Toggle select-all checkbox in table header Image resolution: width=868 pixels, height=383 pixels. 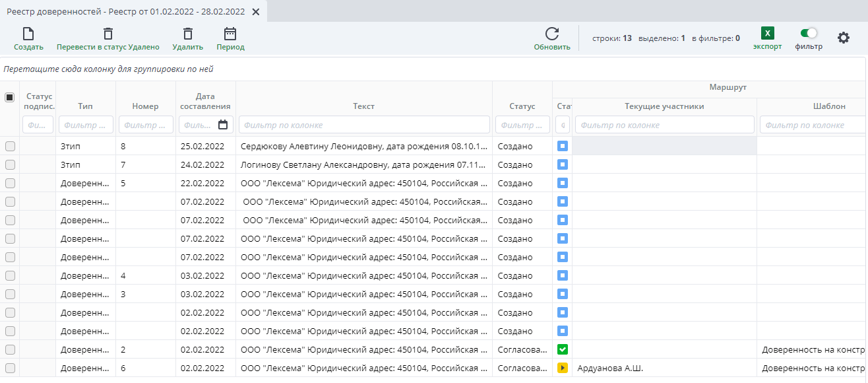[x=10, y=97]
